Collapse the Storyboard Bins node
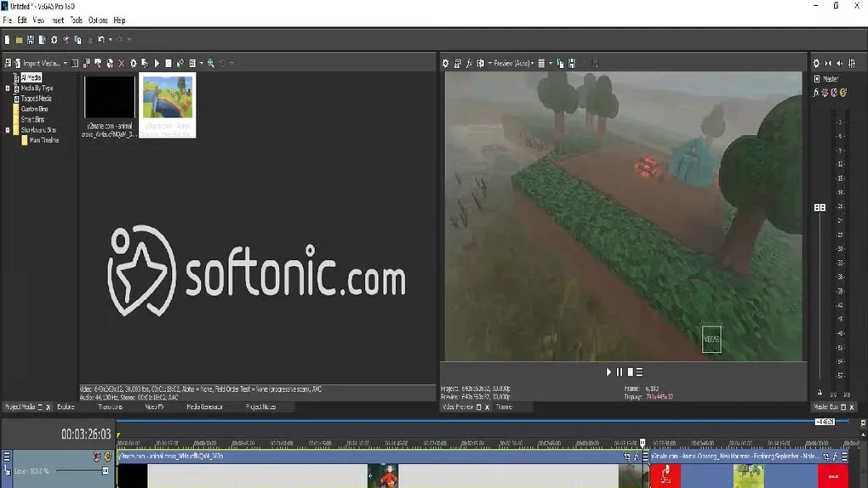 [8, 130]
